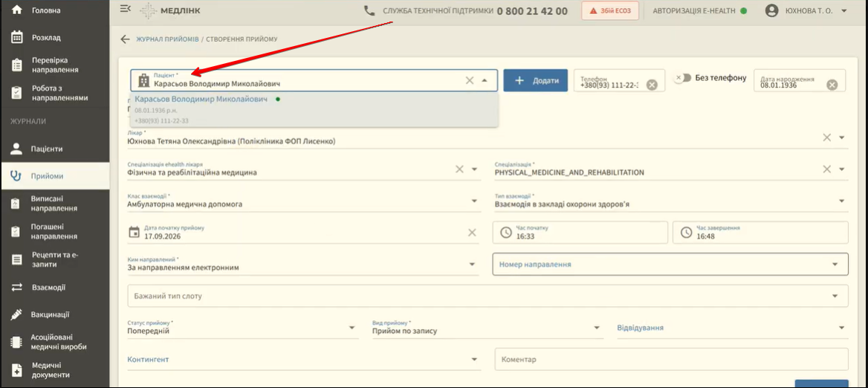Clear the selected patient with X
The width and height of the screenshot is (868, 388).
tap(470, 80)
